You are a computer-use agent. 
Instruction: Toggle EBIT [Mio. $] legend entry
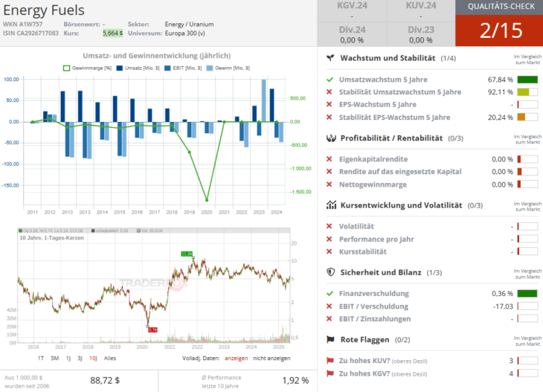coord(183,68)
